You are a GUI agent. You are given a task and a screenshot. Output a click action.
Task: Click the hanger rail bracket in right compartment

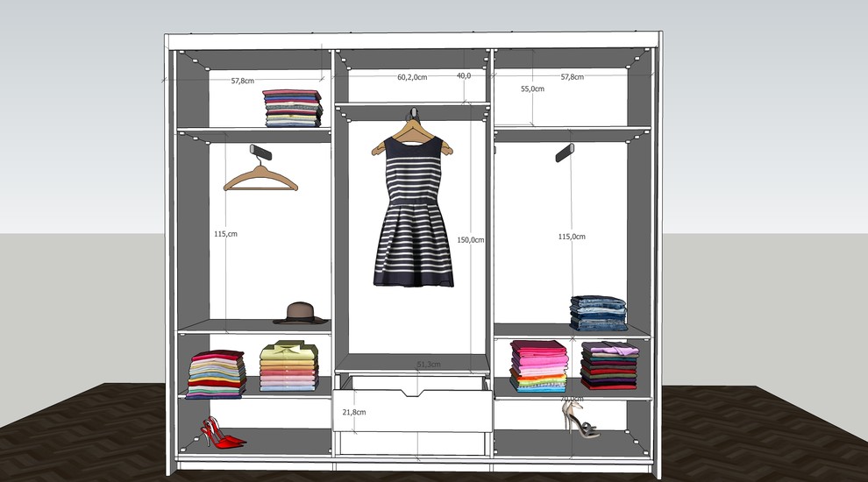click(565, 152)
